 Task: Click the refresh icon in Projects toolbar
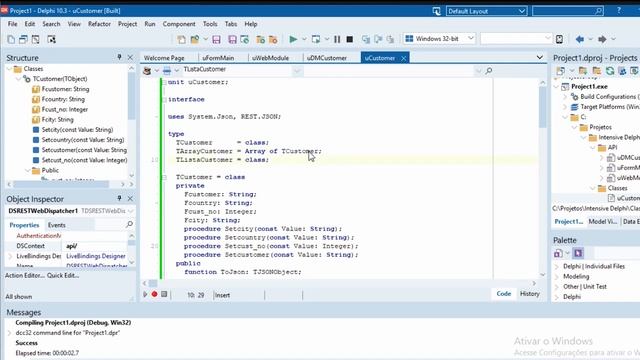(x=610, y=71)
